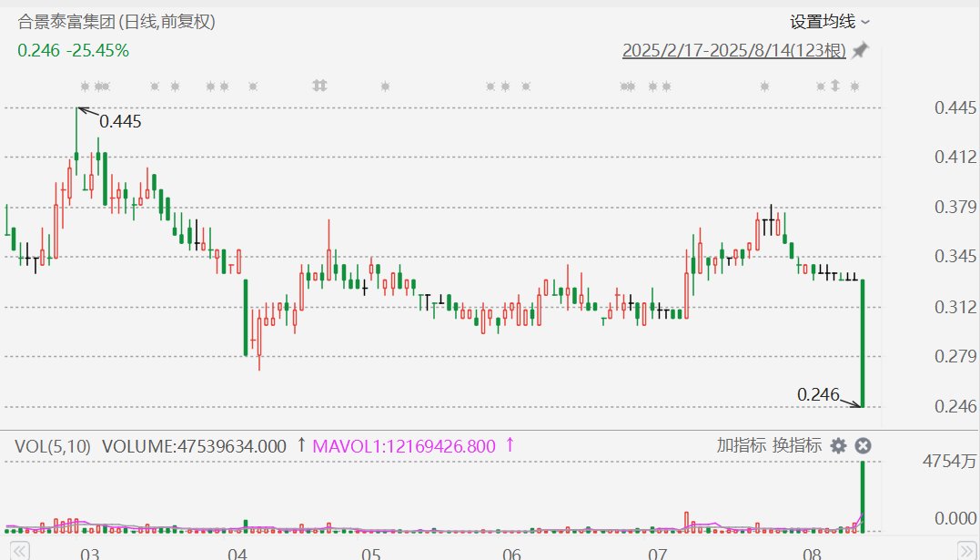This screenshot has height=560, width=980.
Task: Click the tallest green volume bar
Action: point(864,497)
